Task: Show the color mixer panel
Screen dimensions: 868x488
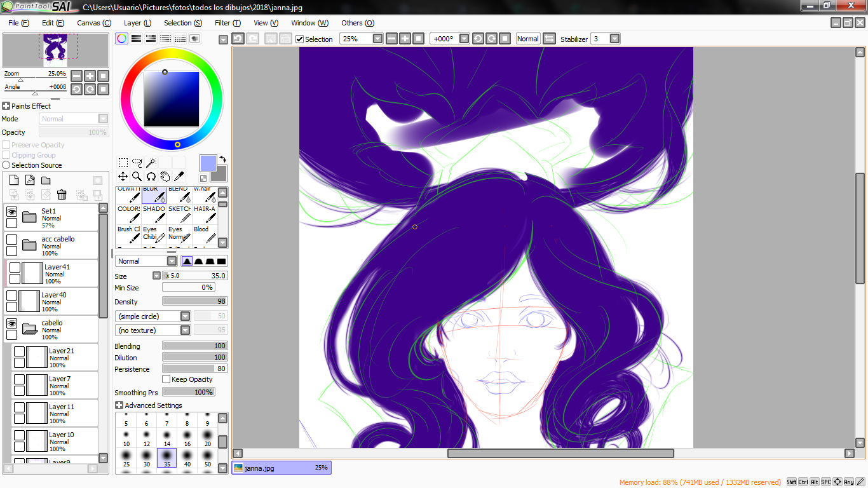Action: tap(165, 39)
